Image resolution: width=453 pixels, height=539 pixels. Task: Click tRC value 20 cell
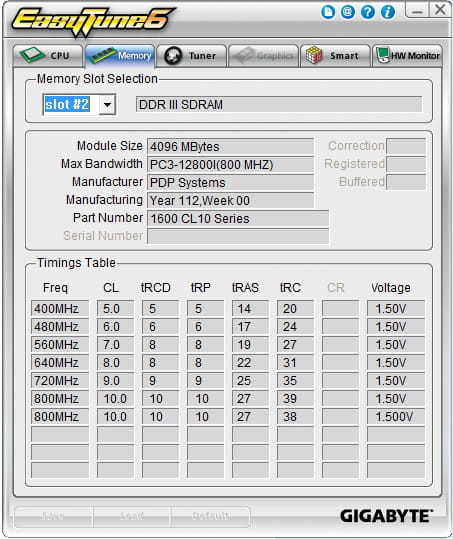[x=295, y=308]
